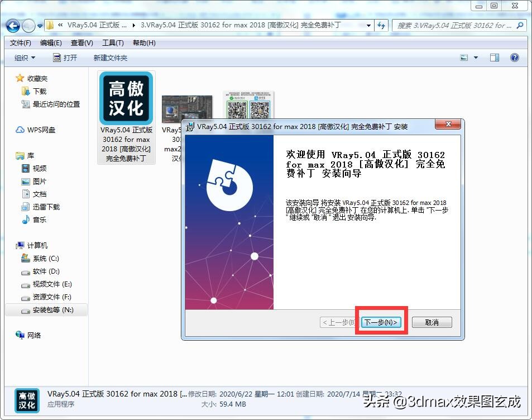
Task: Close the Explorer window
Action: coord(515,6)
